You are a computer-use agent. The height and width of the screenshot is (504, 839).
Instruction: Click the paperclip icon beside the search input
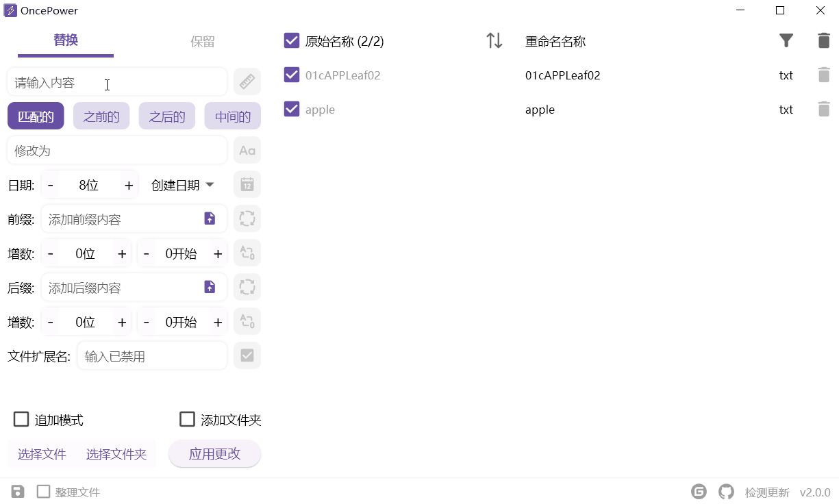pyautogui.click(x=247, y=81)
